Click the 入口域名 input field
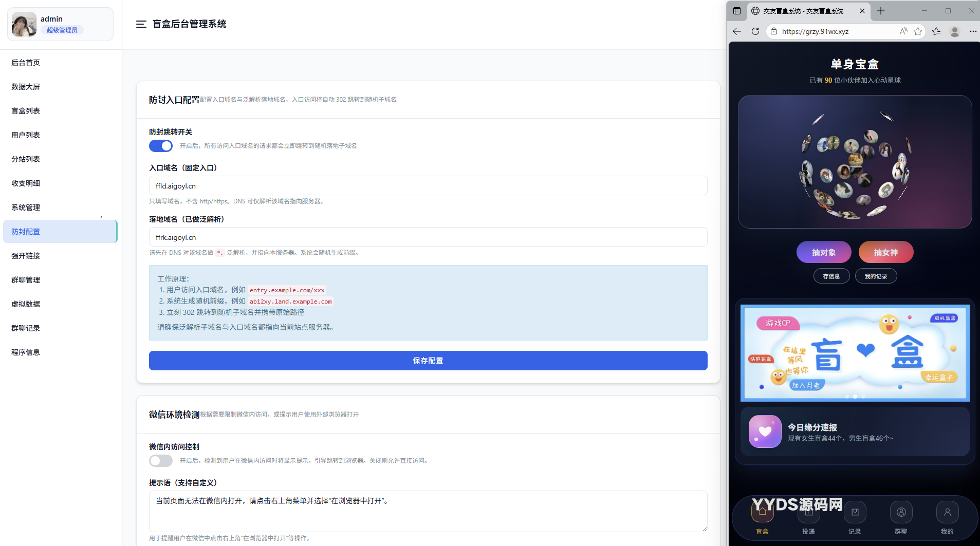Screen dimensions: 980x546 [x=428, y=186]
